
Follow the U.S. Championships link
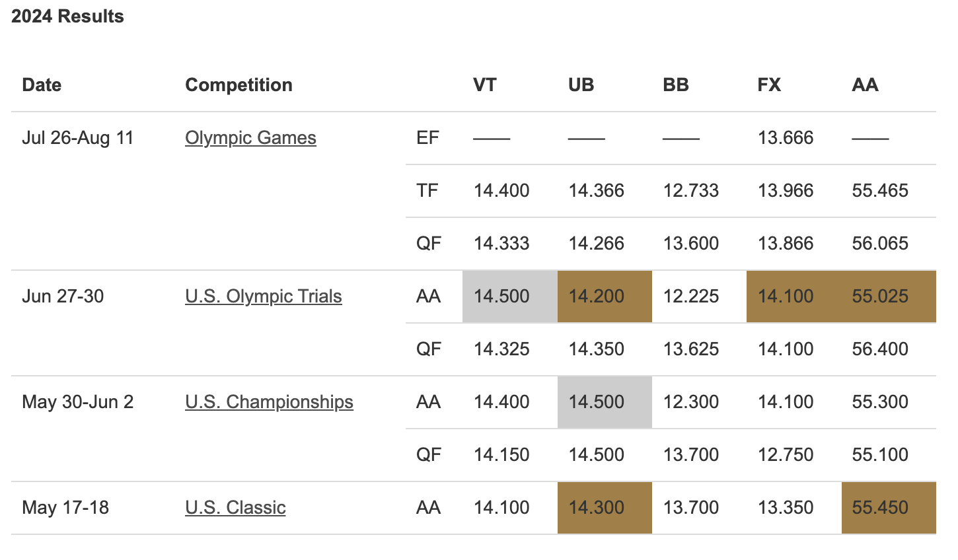269,402
